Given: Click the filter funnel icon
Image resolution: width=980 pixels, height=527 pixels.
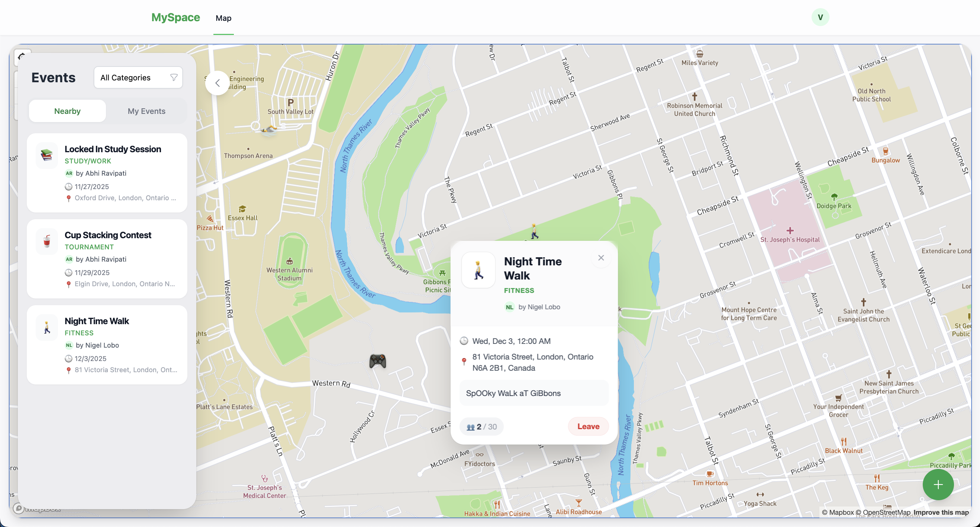Looking at the screenshot, I should click(174, 78).
